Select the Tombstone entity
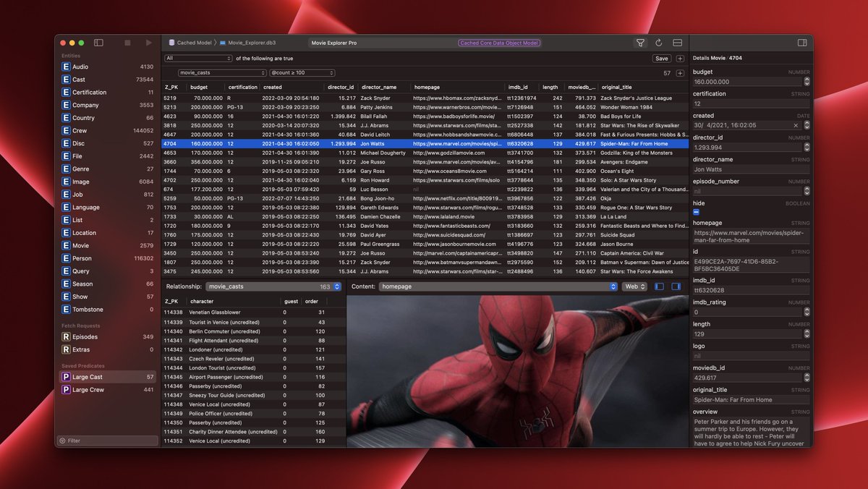 click(x=108, y=310)
